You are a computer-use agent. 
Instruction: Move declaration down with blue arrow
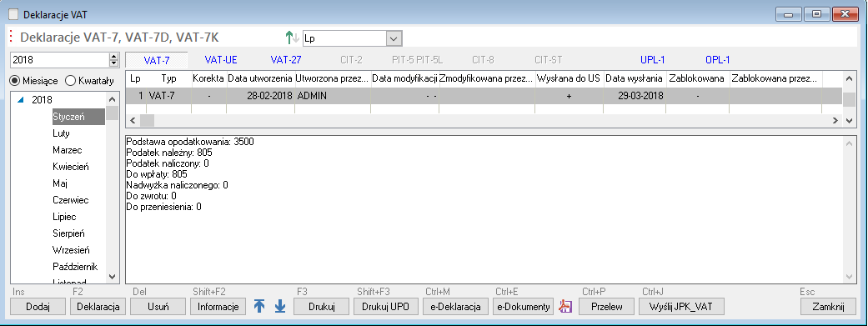click(x=280, y=306)
